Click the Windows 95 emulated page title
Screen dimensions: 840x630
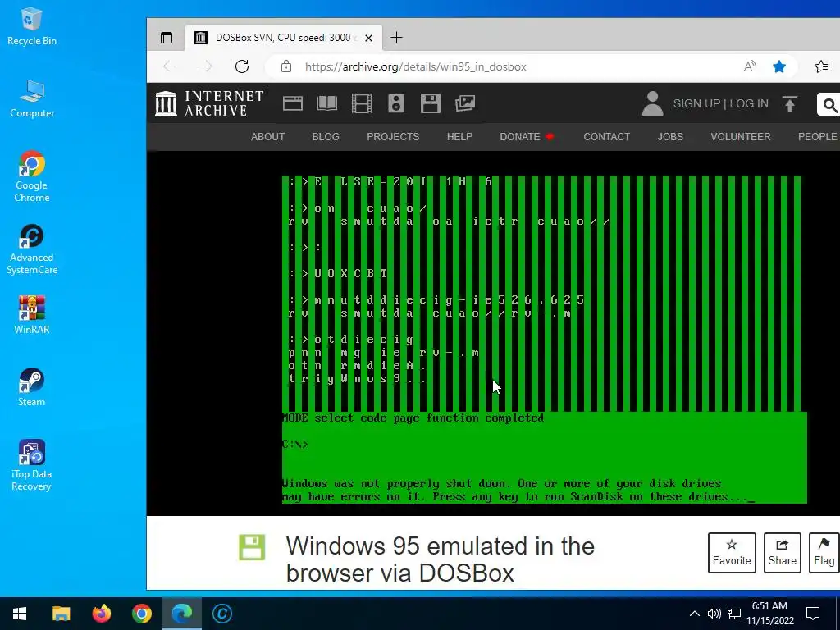coord(441,559)
